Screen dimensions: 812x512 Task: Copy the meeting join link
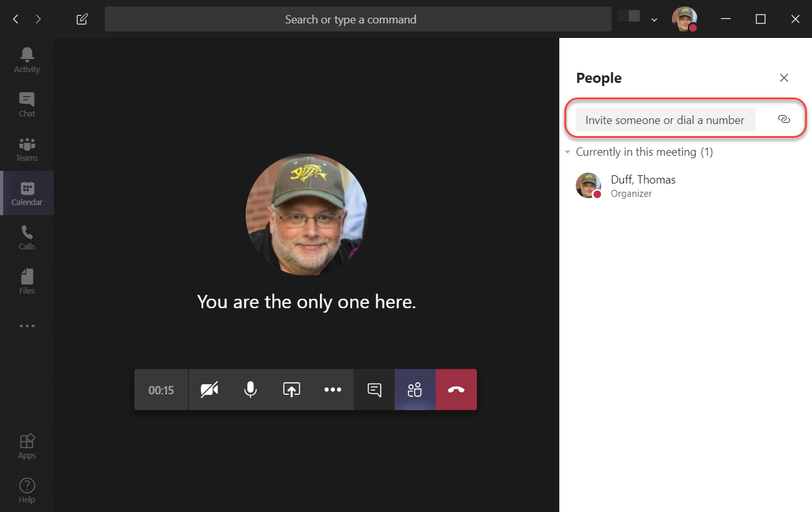pos(784,119)
